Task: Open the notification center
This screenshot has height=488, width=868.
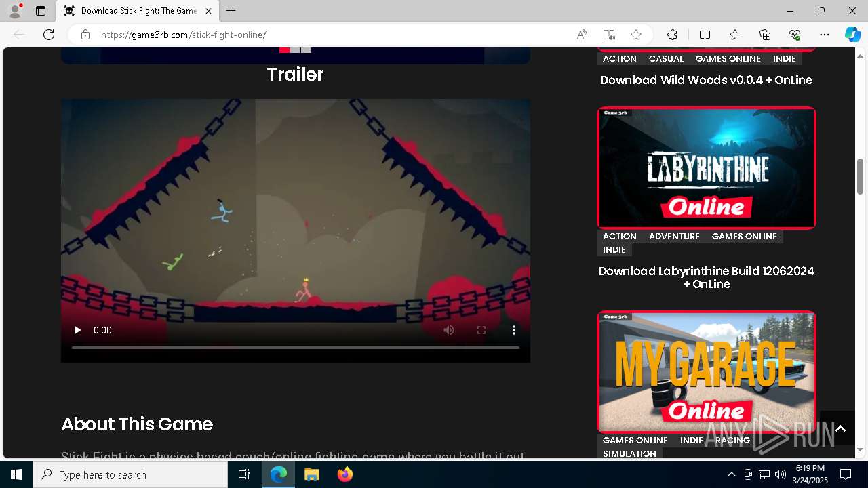Action: coord(846,474)
